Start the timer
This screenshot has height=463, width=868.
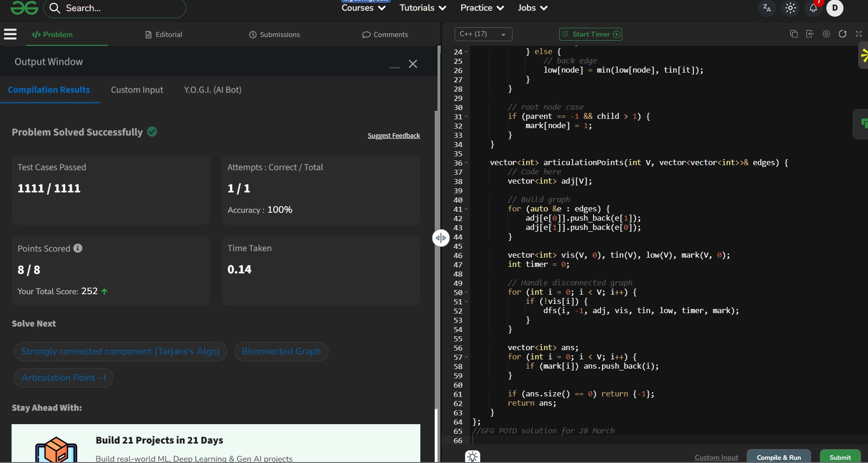click(x=590, y=34)
